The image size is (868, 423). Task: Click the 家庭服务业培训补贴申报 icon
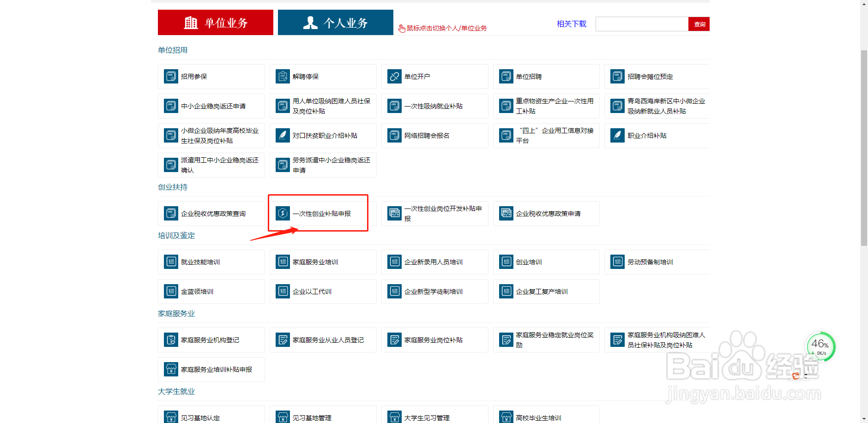[171, 369]
